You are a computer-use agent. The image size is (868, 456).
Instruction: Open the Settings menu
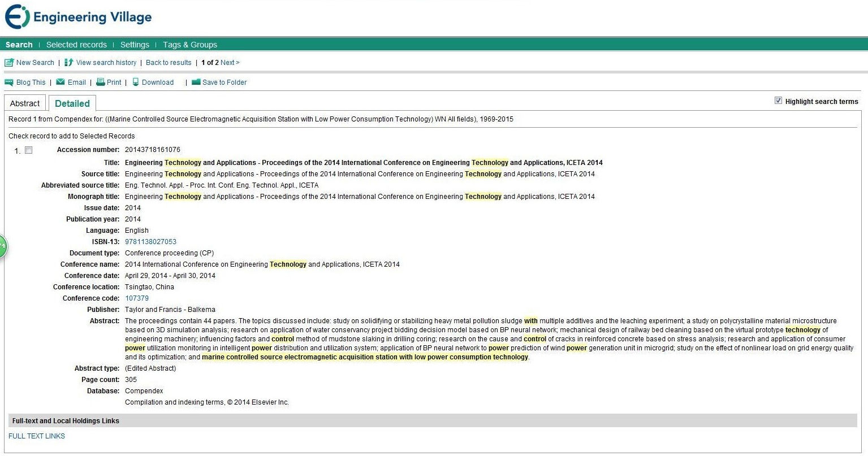135,45
